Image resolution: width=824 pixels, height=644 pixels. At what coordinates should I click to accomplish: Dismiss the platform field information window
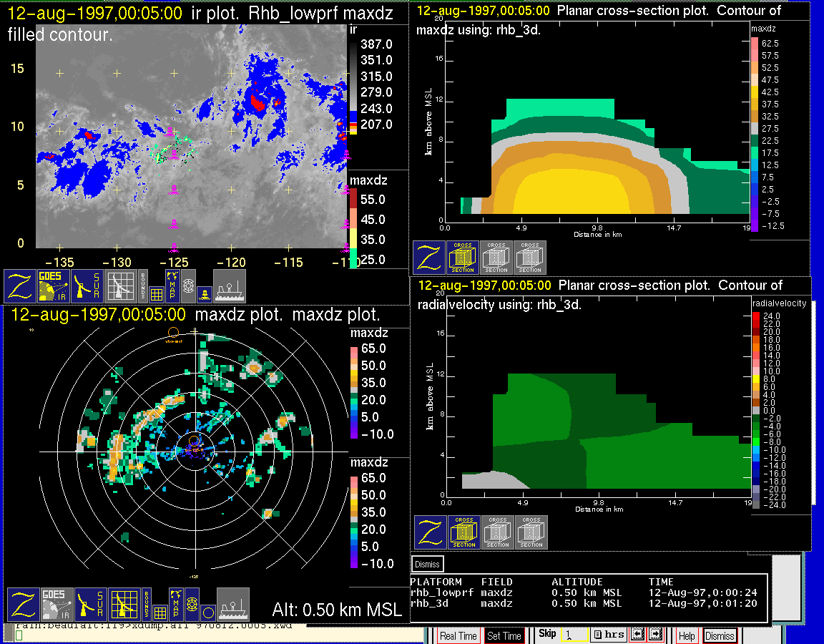tap(428, 564)
